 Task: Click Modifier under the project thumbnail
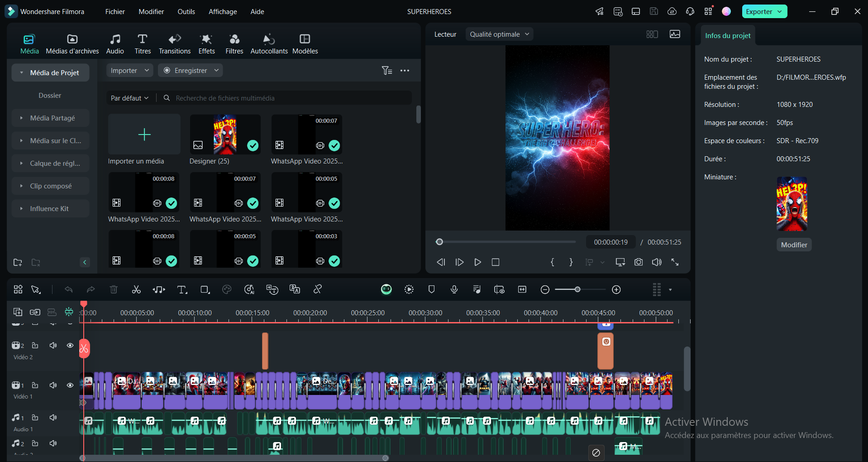coord(794,245)
